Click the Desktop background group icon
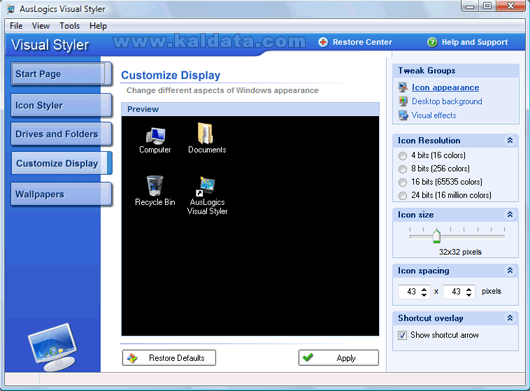 pyautogui.click(x=403, y=101)
